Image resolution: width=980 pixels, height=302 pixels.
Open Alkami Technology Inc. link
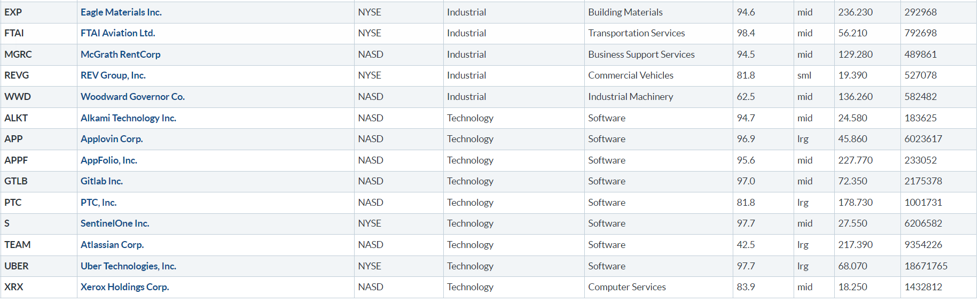(x=128, y=118)
